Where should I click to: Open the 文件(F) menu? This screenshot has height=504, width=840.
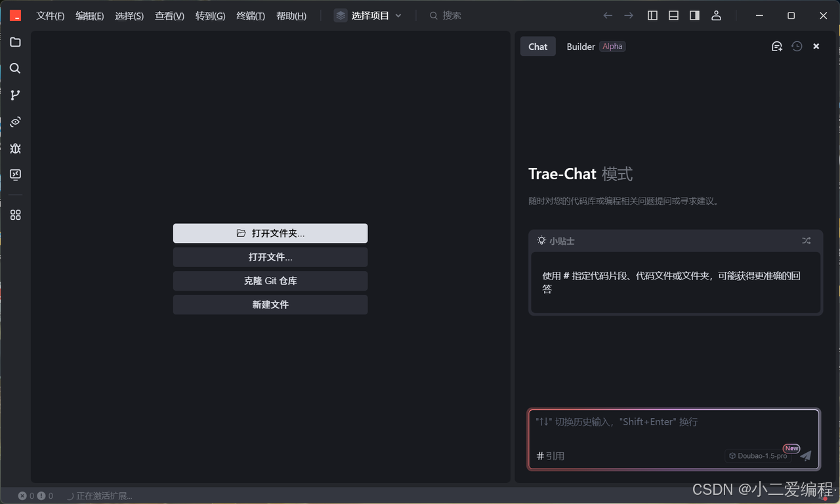point(51,16)
